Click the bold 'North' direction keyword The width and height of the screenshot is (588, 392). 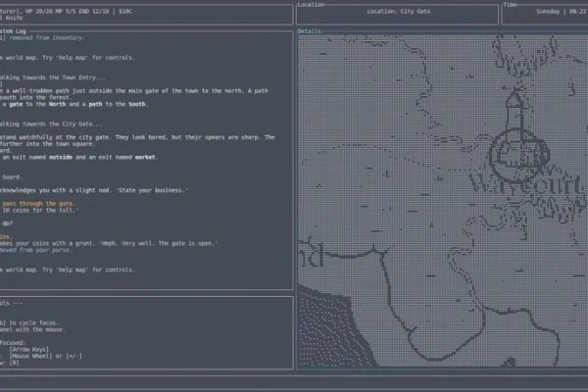coord(58,106)
